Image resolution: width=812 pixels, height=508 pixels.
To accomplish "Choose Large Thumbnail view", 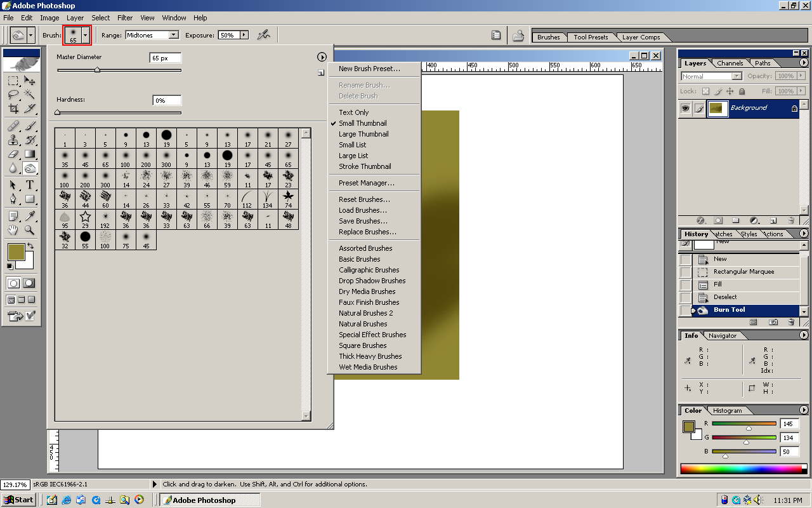I will [x=363, y=134].
